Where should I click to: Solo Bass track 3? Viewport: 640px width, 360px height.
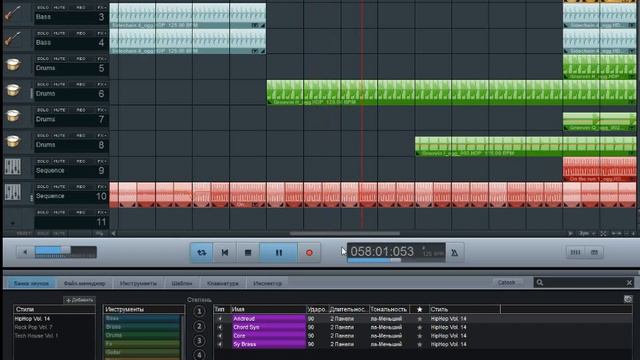point(42,8)
